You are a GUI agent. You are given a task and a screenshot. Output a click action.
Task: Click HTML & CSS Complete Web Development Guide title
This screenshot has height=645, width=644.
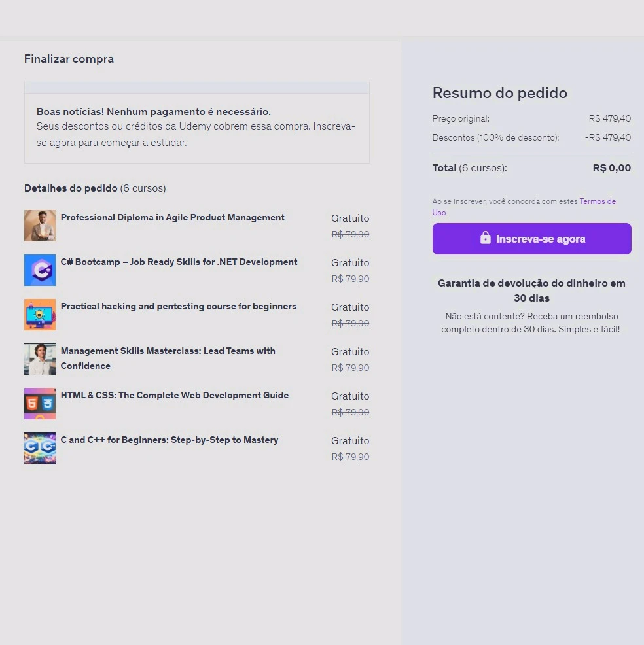(174, 396)
